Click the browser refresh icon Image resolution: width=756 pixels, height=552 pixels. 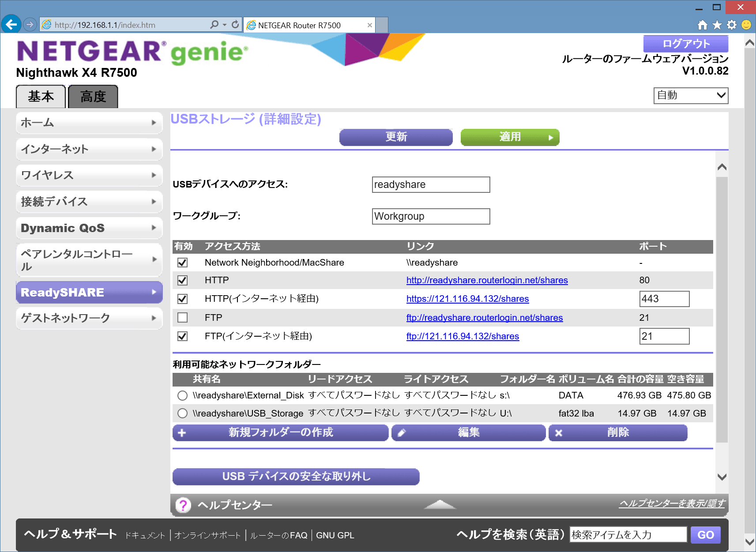[x=235, y=25]
